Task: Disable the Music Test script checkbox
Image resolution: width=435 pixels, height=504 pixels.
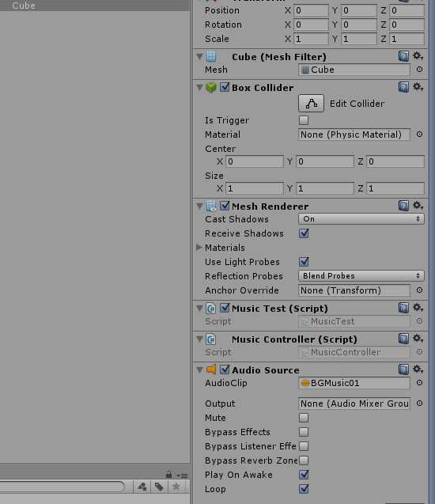Action: click(225, 308)
